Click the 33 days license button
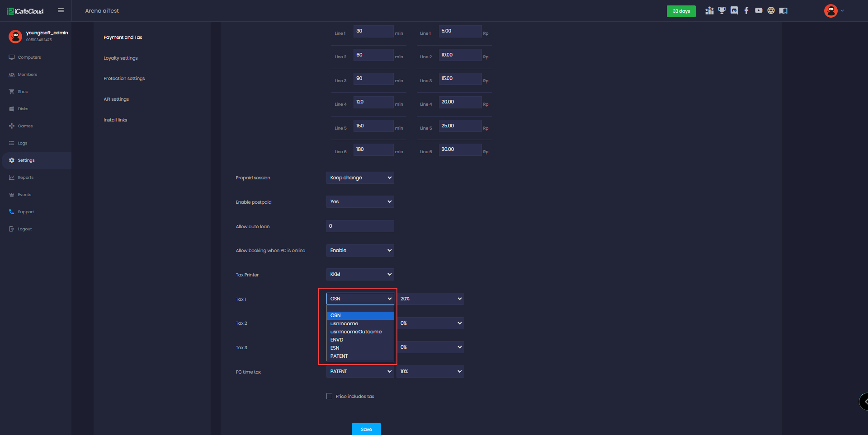The height and width of the screenshot is (435, 868). [681, 11]
